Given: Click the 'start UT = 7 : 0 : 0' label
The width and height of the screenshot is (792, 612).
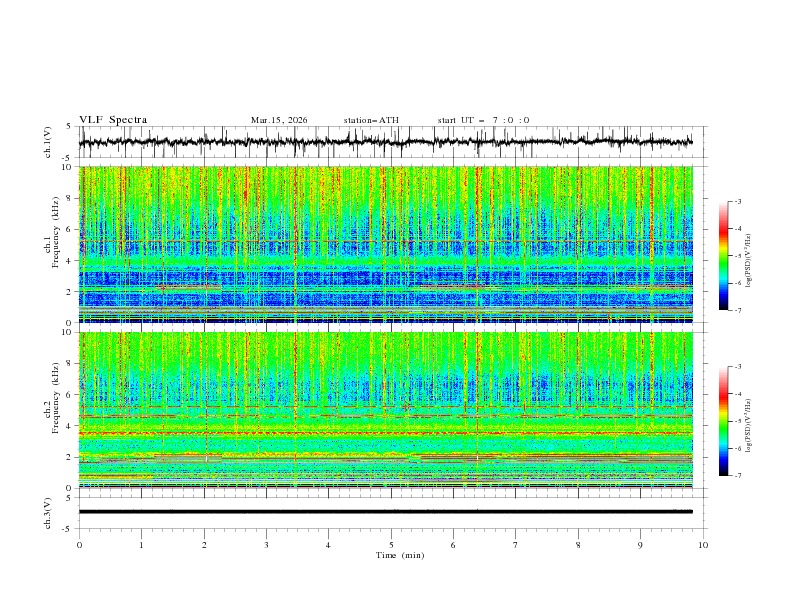Looking at the screenshot, I should pyautogui.click(x=483, y=120).
